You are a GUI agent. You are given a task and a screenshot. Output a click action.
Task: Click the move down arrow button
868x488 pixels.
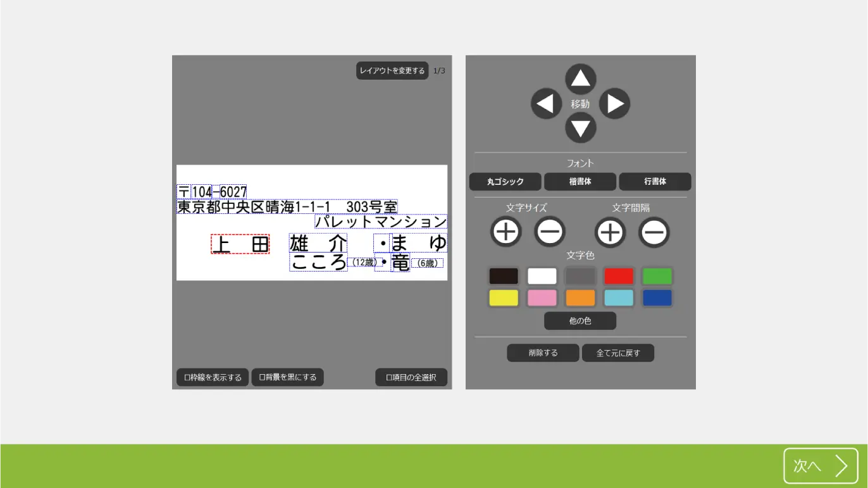pos(580,128)
